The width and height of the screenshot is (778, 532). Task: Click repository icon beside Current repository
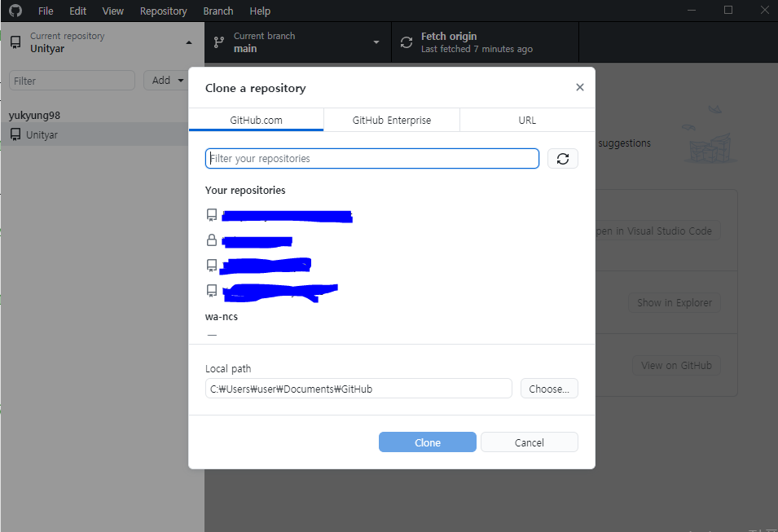point(15,42)
